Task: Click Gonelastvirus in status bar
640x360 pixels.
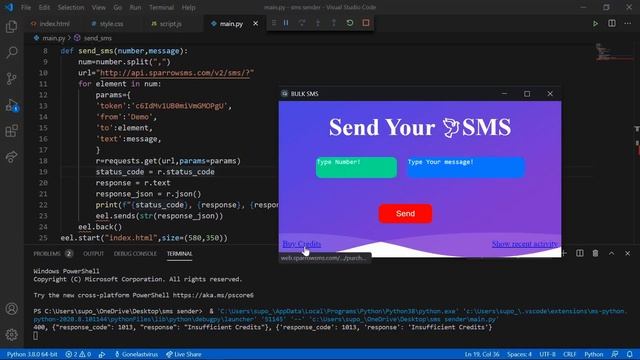Action: [x=136, y=354]
